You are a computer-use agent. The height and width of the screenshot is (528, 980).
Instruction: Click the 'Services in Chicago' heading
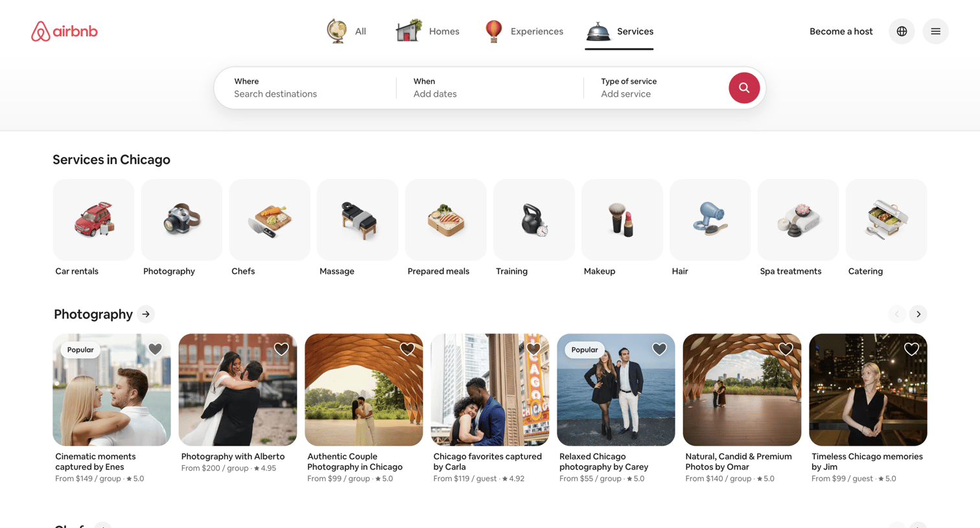tap(111, 160)
